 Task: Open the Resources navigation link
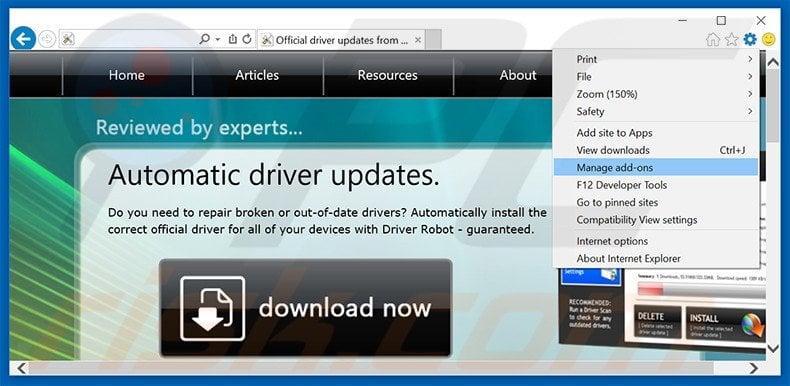387,75
